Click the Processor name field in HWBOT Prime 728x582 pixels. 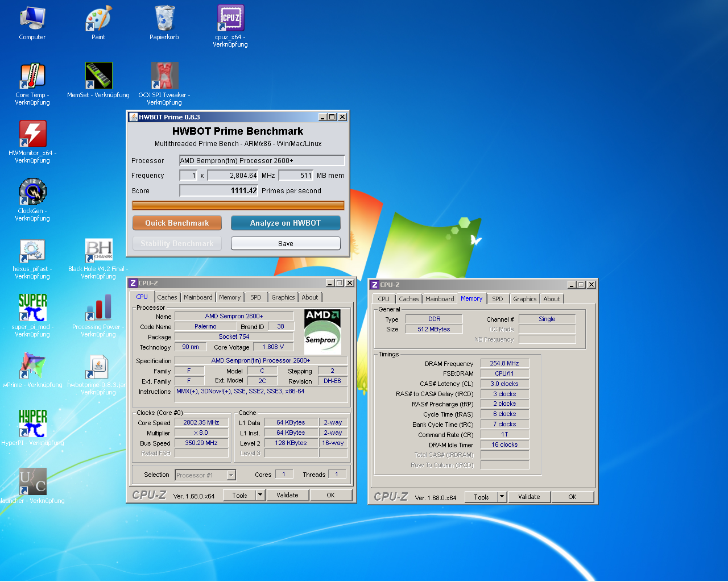pos(262,160)
